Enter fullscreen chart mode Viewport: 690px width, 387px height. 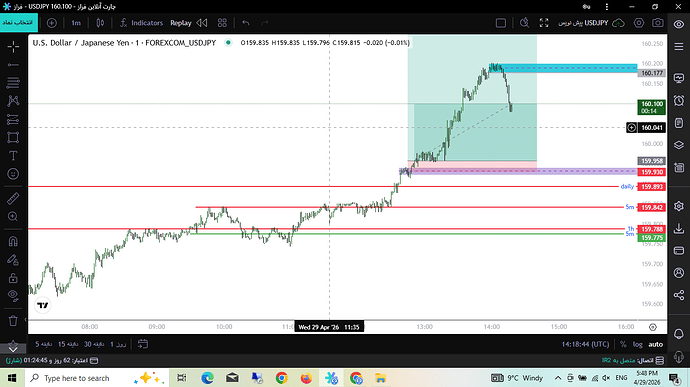pos(544,23)
